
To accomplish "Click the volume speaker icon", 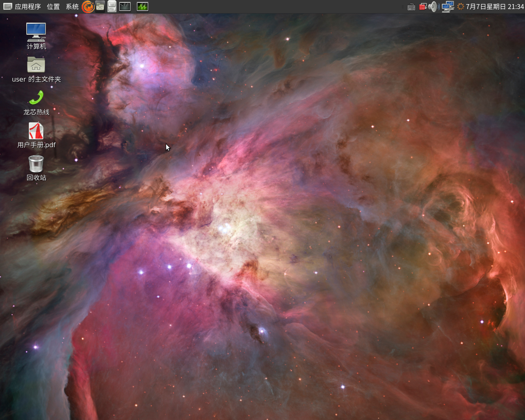I will pos(434,7).
